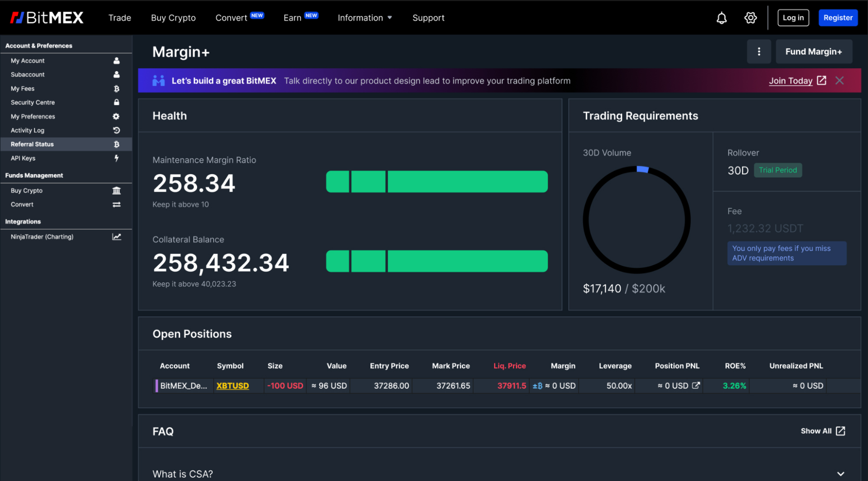The width and height of the screenshot is (868, 481).
Task: Click the ROE% value 3.26%
Action: [734, 385]
